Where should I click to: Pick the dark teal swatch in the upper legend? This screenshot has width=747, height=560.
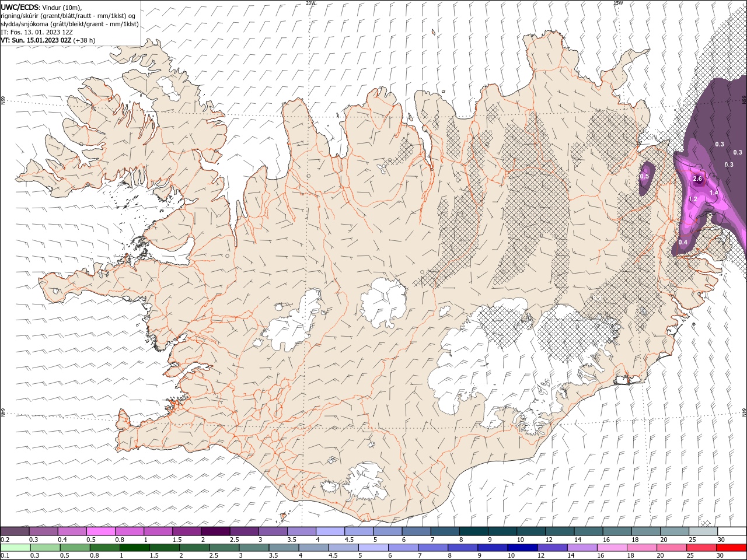click(473, 531)
